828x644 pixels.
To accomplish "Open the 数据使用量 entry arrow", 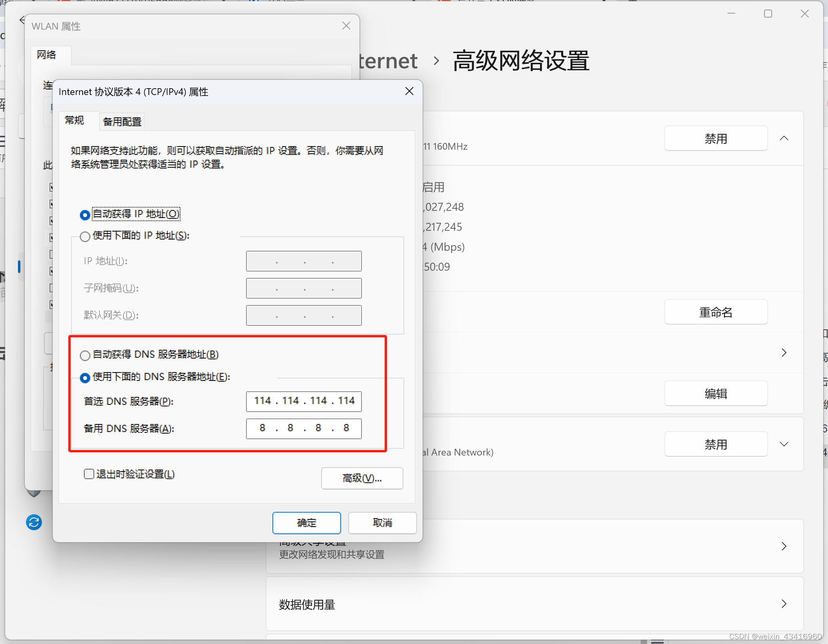I will point(784,604).
